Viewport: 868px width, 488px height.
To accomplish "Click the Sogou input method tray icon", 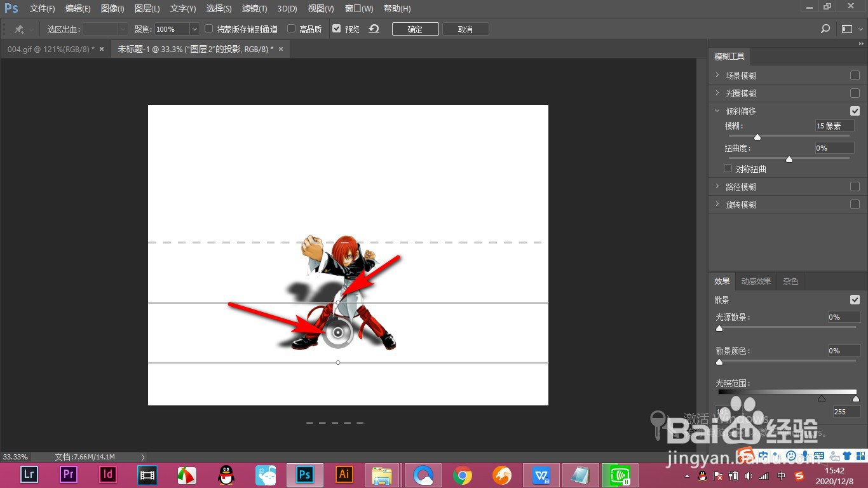I will click(799, 476).
